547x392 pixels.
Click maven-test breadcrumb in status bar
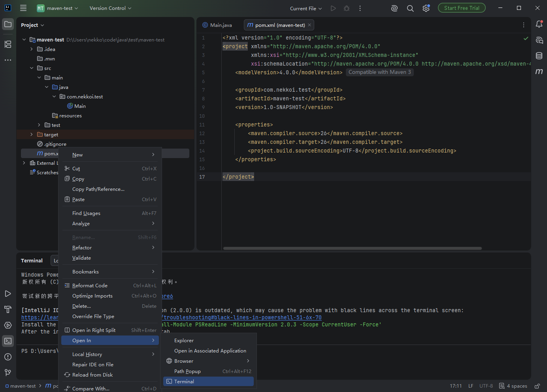tap(21, 386)
